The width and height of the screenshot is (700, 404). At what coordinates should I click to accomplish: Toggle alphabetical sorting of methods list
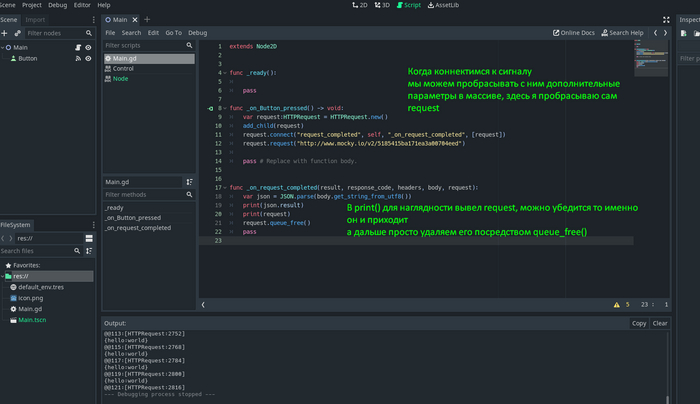tap(190, 182)
